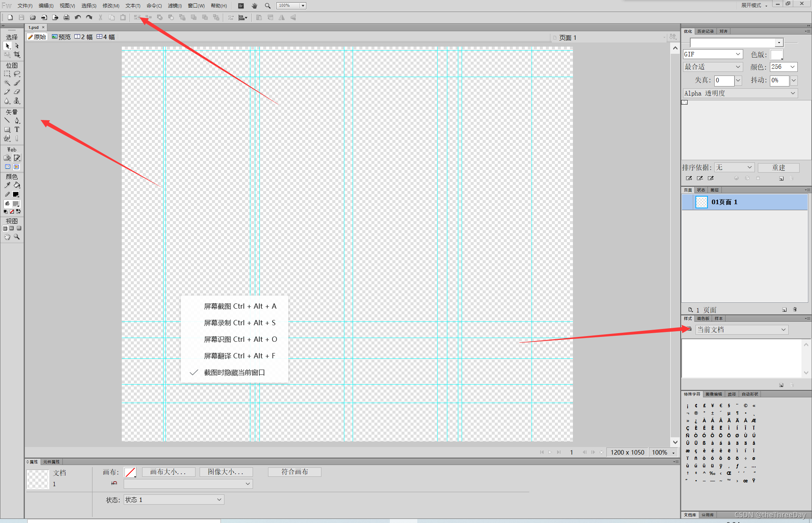Switch to the 预览 view button
This screenshot has height=523, width=812.
(61, 37)
